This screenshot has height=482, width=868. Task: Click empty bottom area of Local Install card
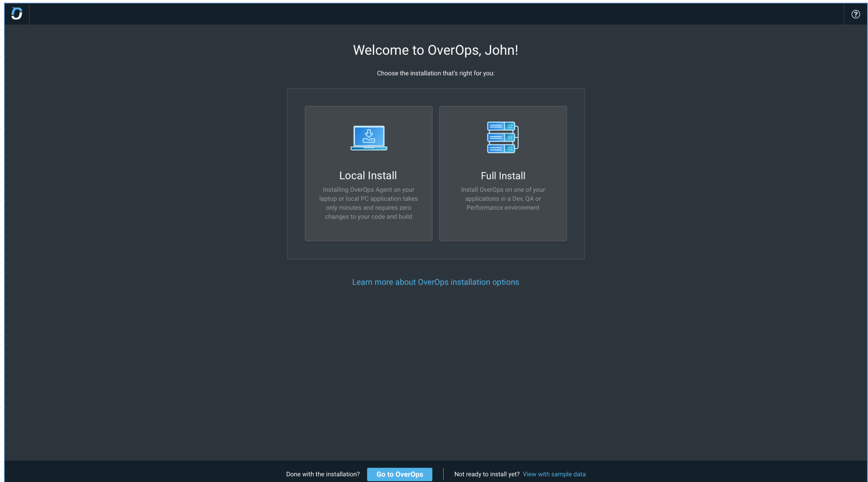(368, 232)
